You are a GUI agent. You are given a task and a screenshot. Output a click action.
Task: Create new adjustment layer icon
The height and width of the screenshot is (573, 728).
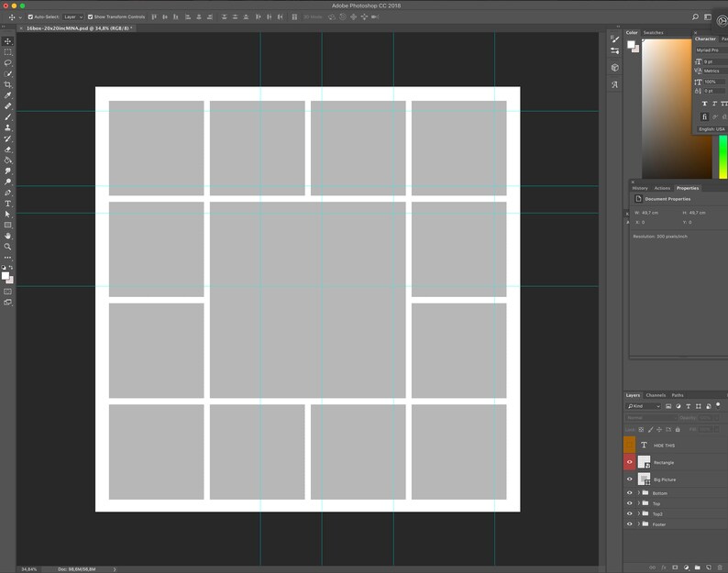686,567
